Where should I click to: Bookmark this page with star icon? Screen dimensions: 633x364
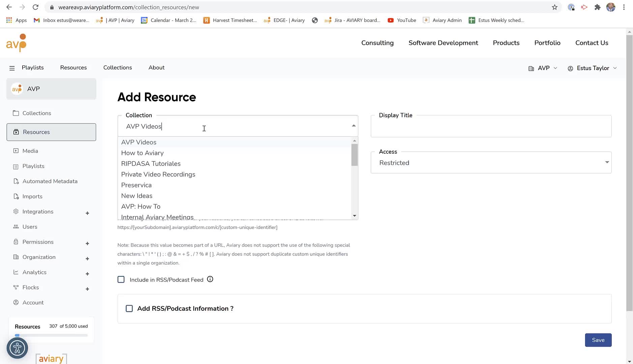click(x=554, y=7)
